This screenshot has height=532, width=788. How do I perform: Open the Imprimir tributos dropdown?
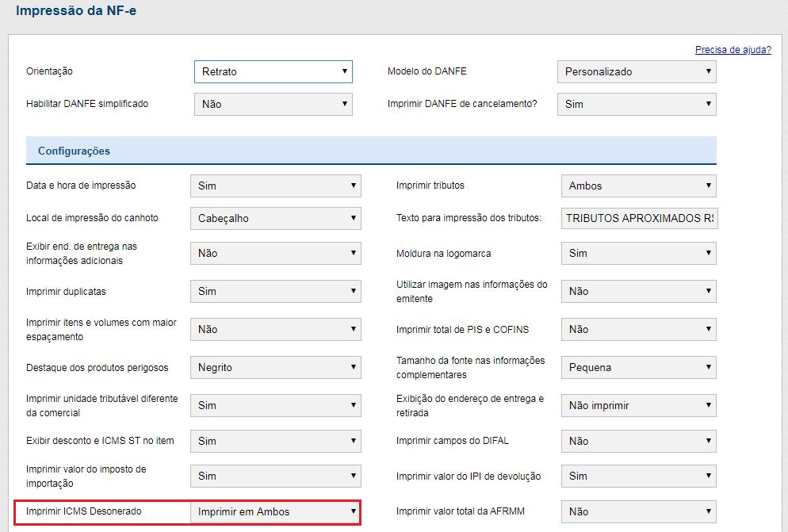pos(638,186)
